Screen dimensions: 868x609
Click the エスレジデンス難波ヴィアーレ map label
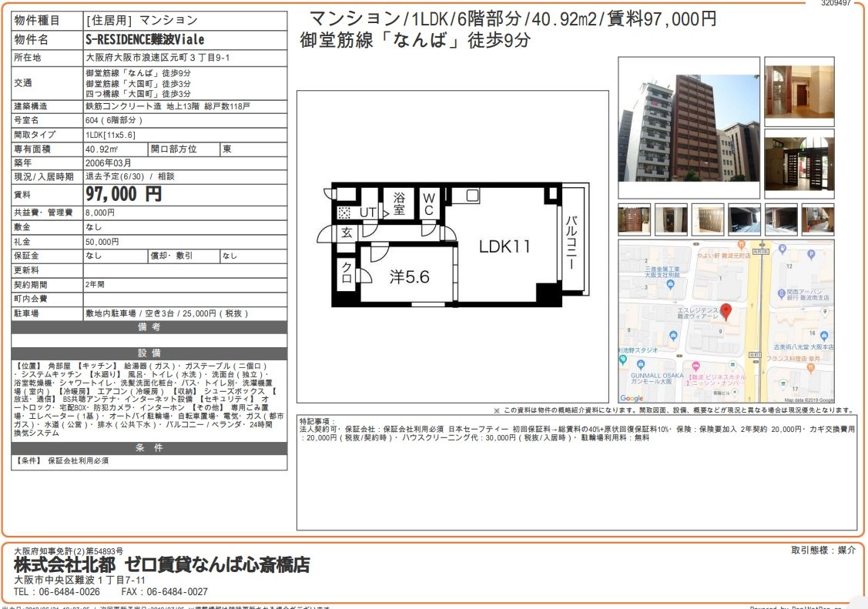tap(698, 313)
